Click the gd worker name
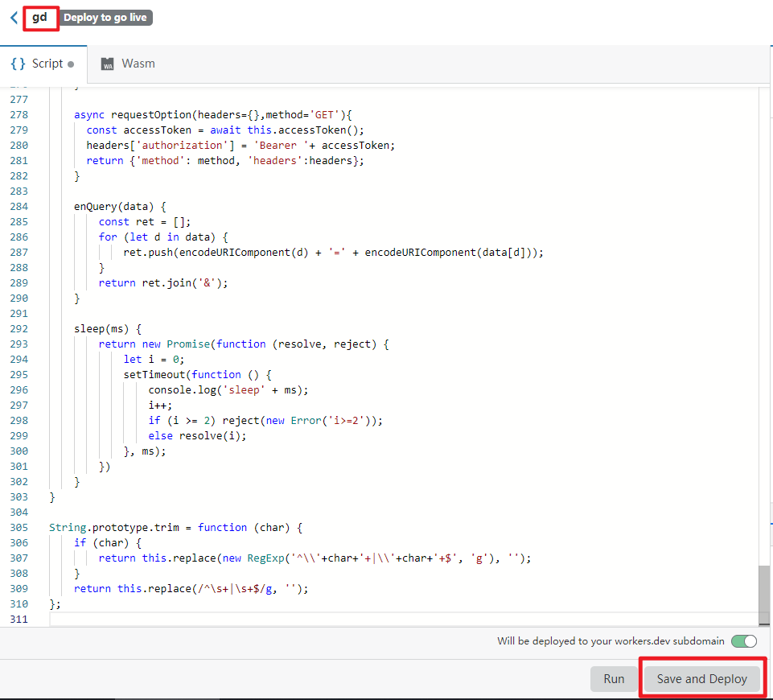 [39, 18]
